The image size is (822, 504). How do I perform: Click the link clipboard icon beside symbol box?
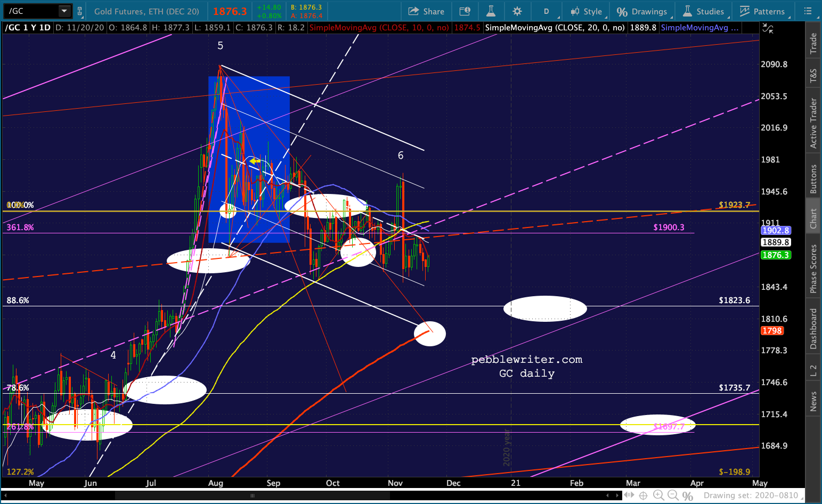tap(80, 11)
